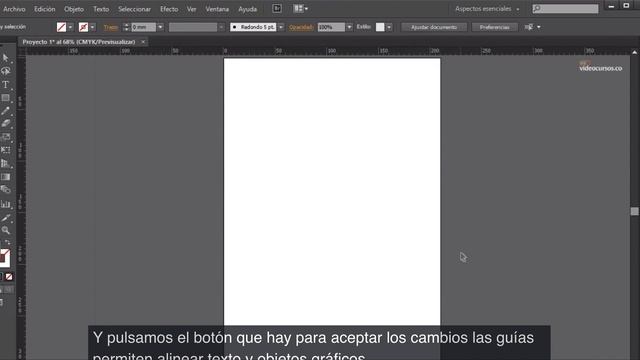Open the Ver menu

[x=191, y=9]
